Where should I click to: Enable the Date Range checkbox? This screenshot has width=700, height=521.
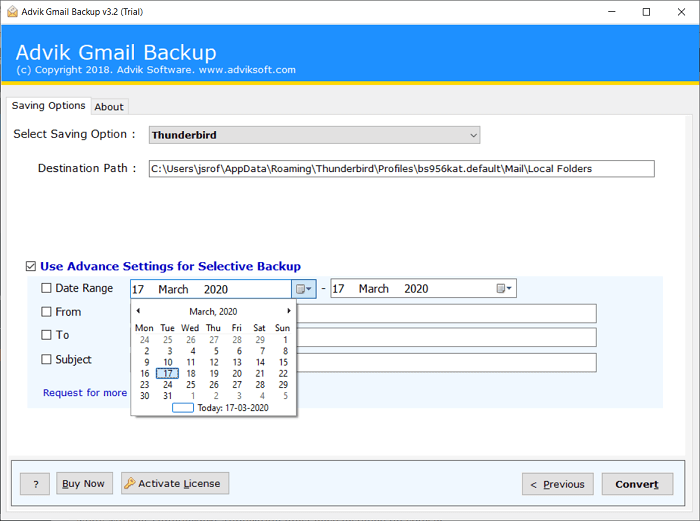coord(46,288)
